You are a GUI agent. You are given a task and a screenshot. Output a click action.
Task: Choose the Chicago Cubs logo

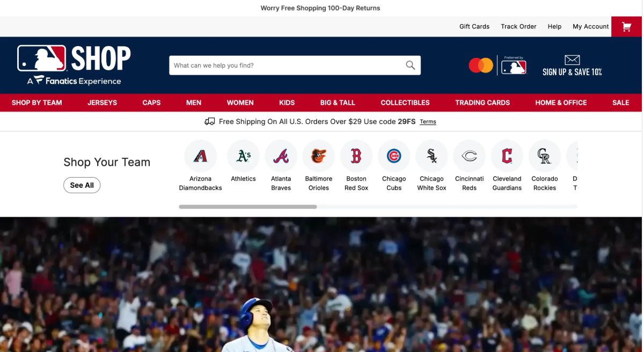click(x=394, y=156)
